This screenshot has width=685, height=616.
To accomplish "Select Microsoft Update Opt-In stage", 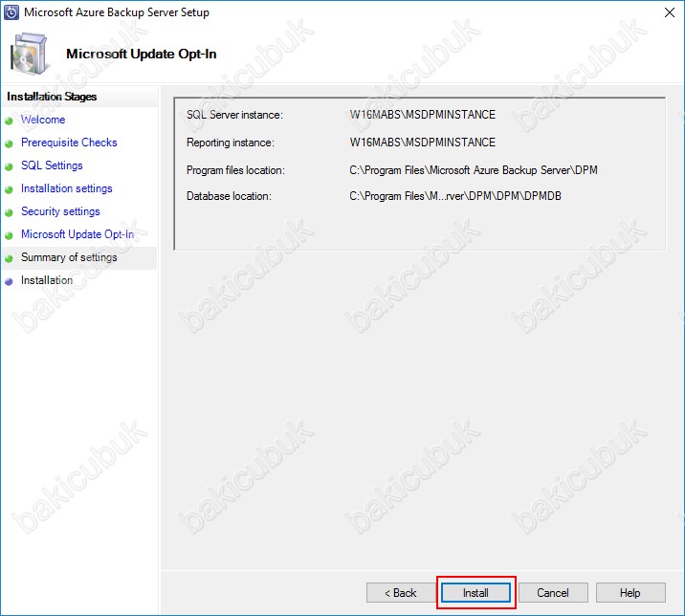I will (77, 234).
